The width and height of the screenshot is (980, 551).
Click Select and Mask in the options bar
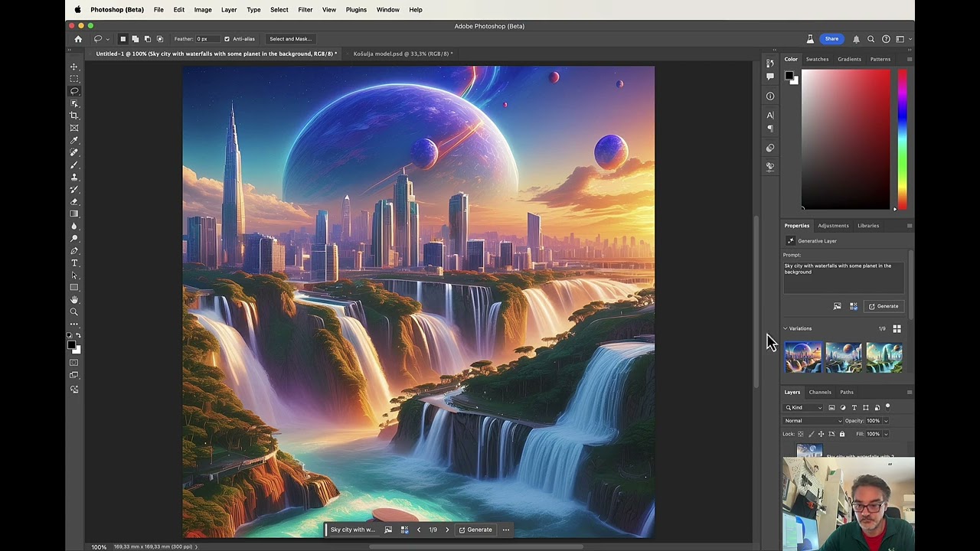[x=290, y=38]
